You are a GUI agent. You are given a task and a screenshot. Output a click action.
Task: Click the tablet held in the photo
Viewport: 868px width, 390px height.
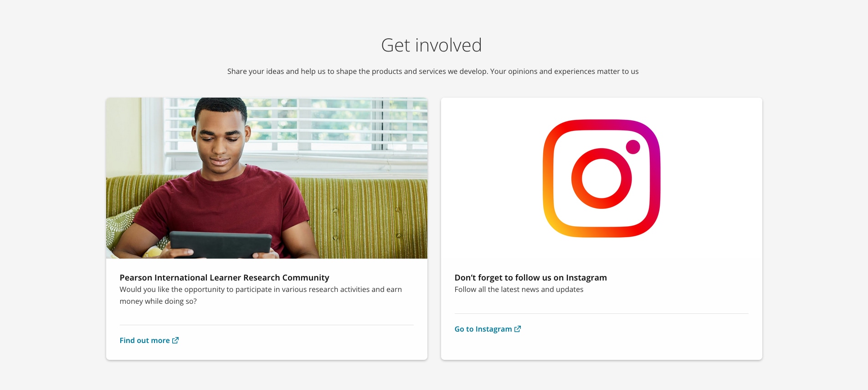221,244
